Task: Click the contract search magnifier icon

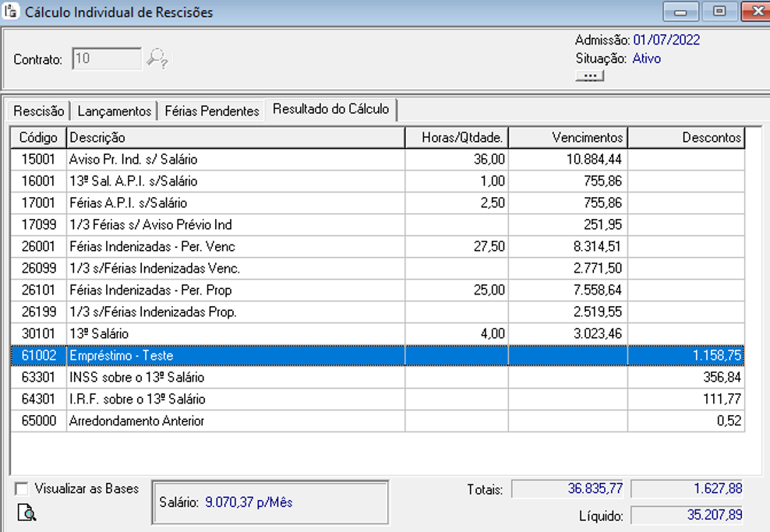Action: click(x=157, y=59)
